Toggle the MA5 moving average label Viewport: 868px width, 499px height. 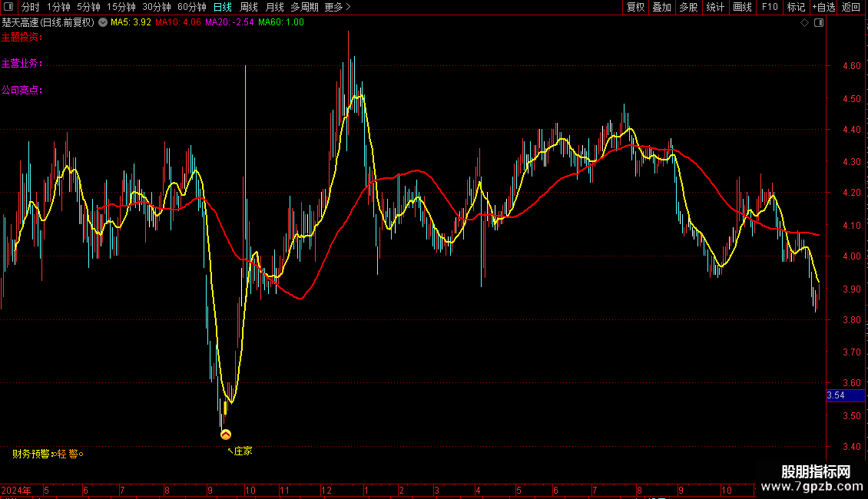click(131, 22)
